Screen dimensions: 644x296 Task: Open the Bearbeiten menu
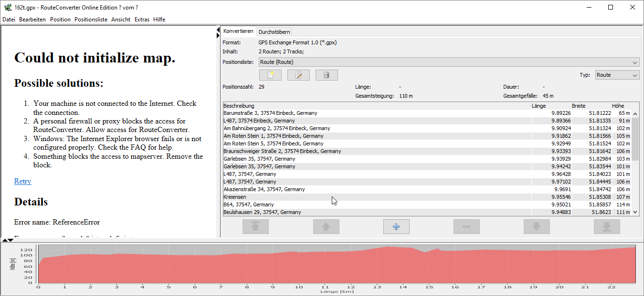[x=32, y=20]
